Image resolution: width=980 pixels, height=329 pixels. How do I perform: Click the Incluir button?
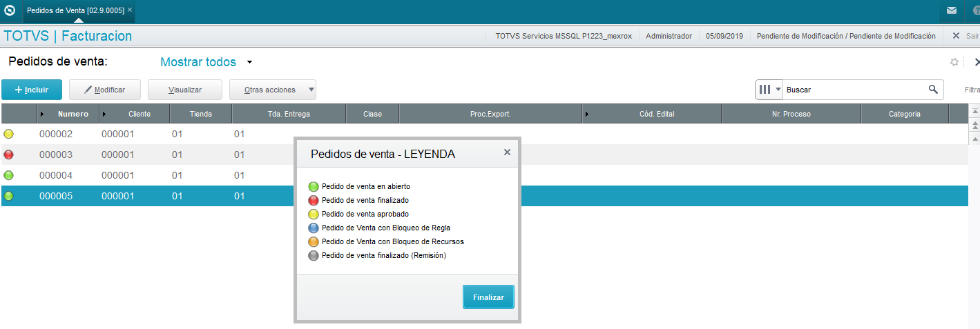click(32, 90)
